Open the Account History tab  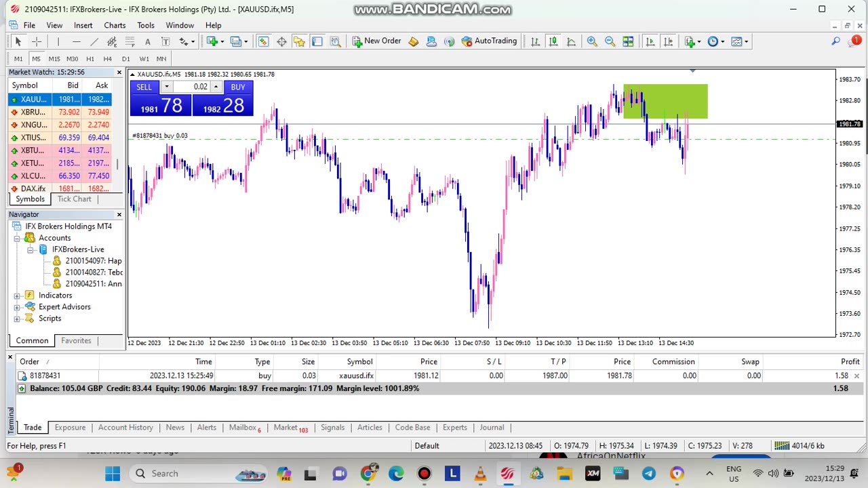click(125, 428)
